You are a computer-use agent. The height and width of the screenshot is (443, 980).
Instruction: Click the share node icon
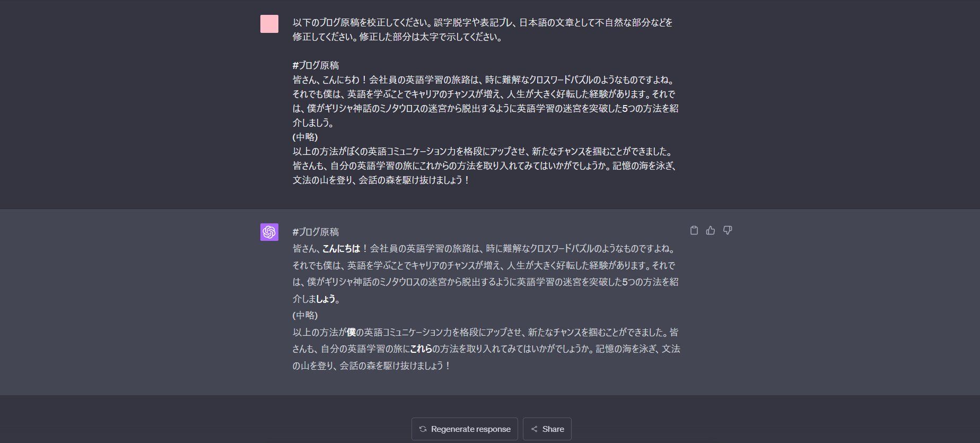[534, 429]
